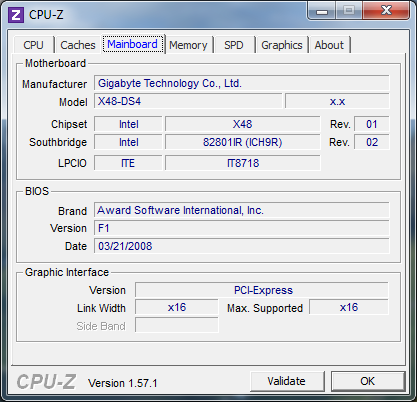Image resolution: width=418 pixels, height=403 pixels.
Task: Click the BIOS Date field 03/21/2008
Action: point(242,246)
